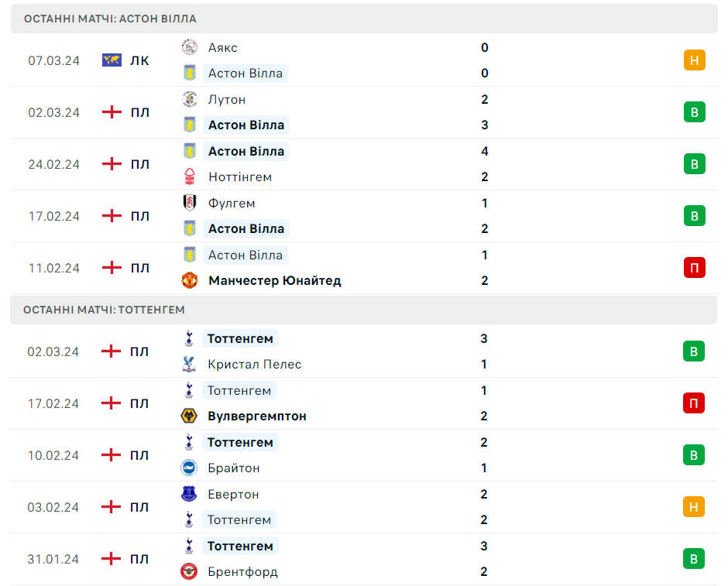Click the Wolverhampton wolf crest icon

189,416
